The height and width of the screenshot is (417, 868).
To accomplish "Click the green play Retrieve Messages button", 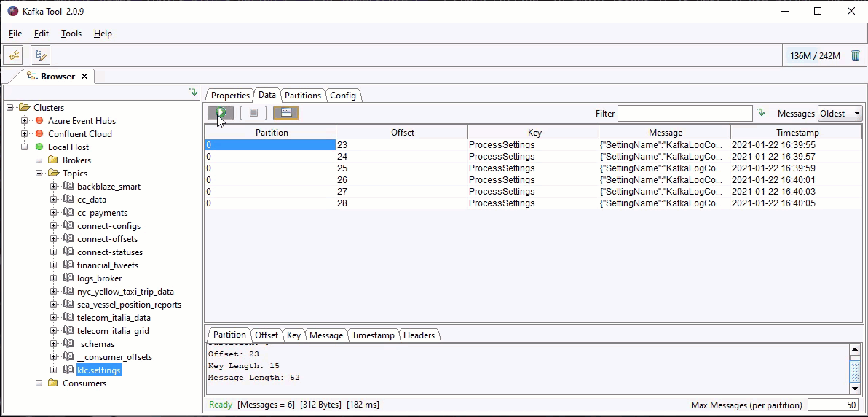I will (x=221, y=113).
